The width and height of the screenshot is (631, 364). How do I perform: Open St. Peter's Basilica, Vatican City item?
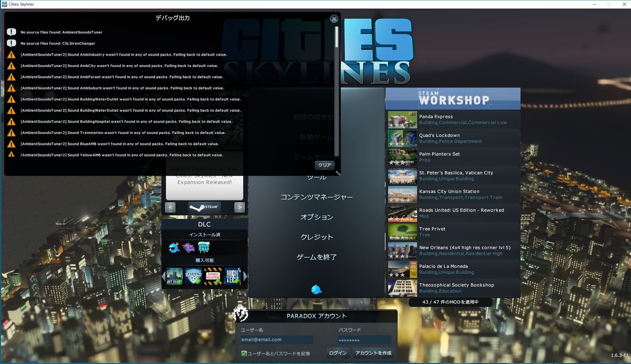(x=453, y=176)
